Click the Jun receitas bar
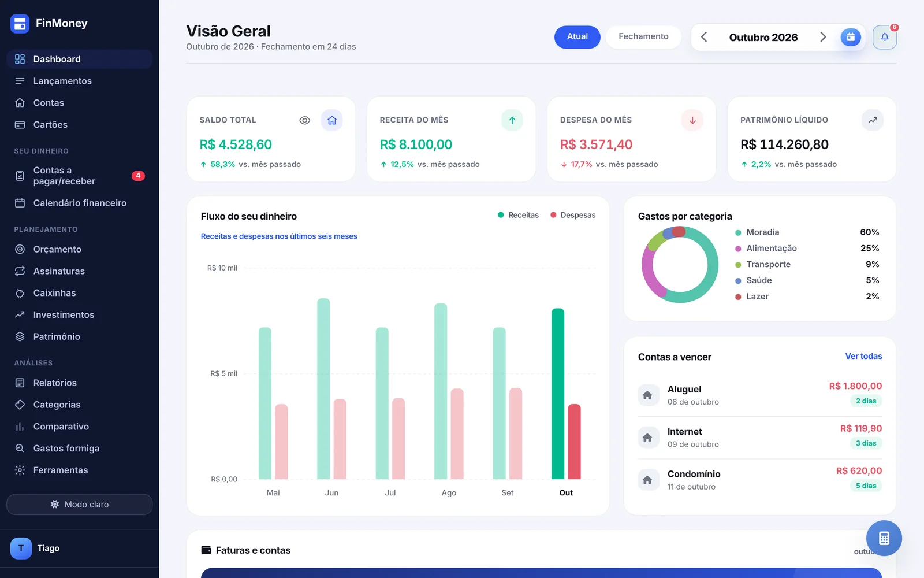The width and height of the screenshot is (924, 578). pos(323,388)
